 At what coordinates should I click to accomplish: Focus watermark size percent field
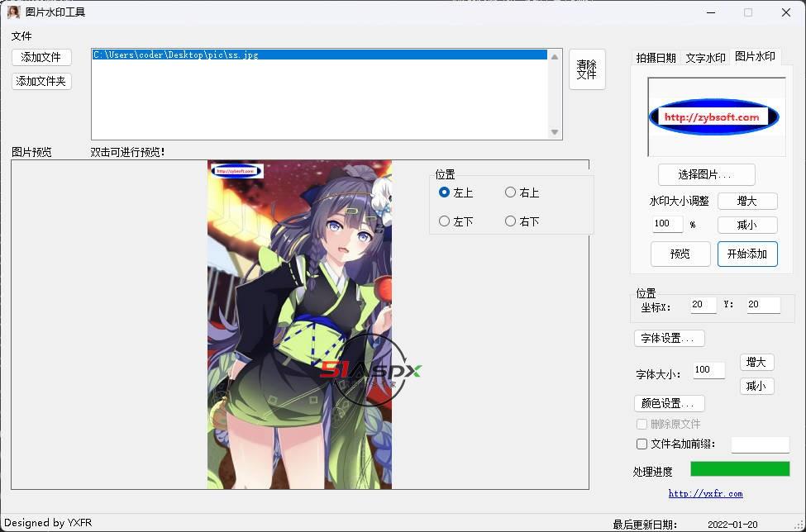(667, 224)
